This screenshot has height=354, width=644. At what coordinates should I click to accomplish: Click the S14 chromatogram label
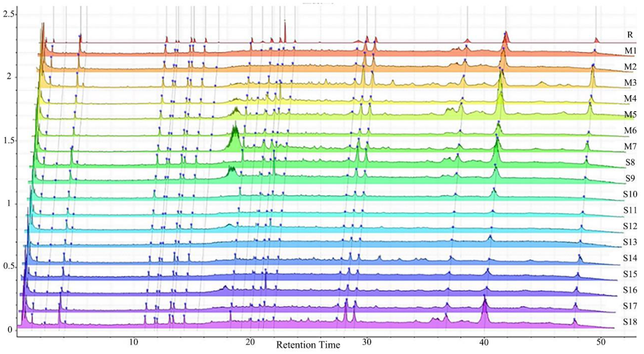[630, 258]
